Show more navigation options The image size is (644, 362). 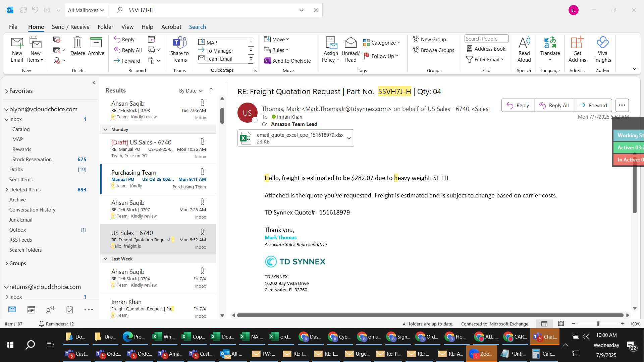point(89,309)
